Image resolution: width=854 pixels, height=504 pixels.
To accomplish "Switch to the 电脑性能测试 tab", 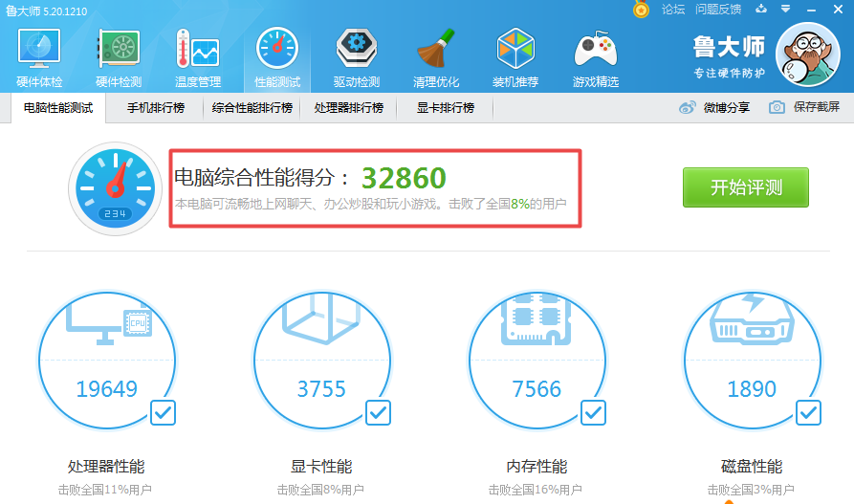I will point(58,108).
